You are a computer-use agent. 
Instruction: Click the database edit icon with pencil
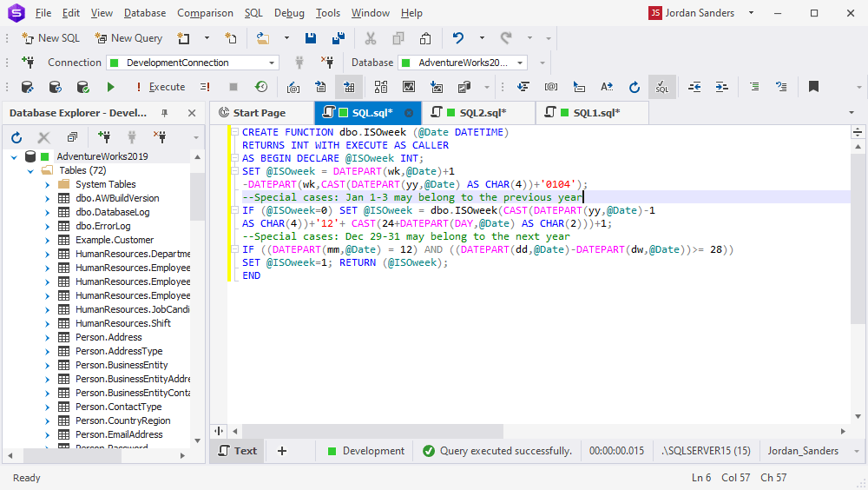coord(27,87)
